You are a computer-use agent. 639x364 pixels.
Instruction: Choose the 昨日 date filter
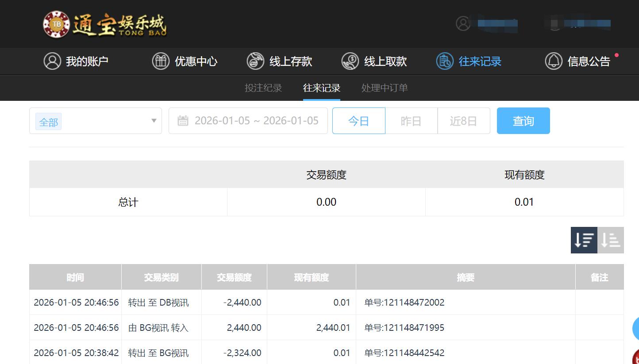pos(411,121)
